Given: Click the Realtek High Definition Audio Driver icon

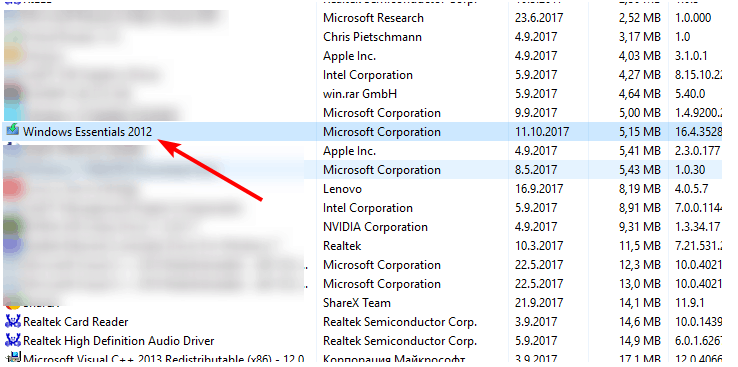Looking at the screenshot, I should (x=13, y=341).
